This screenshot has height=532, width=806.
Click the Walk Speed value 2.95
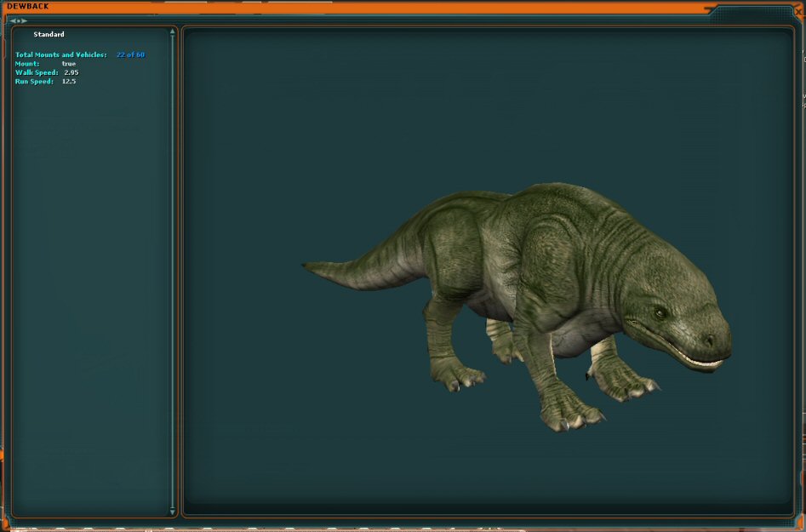coord(71,73)
